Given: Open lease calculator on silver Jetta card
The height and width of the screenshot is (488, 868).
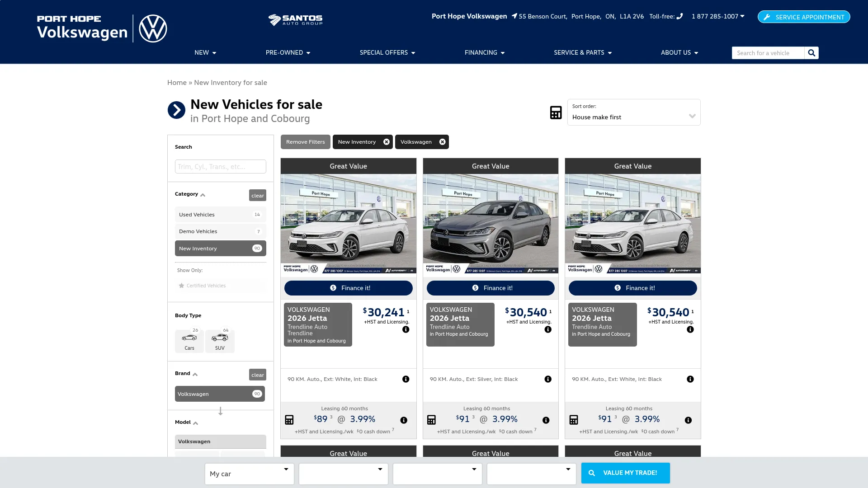Looking at the screenshot, I should (431, 420).
